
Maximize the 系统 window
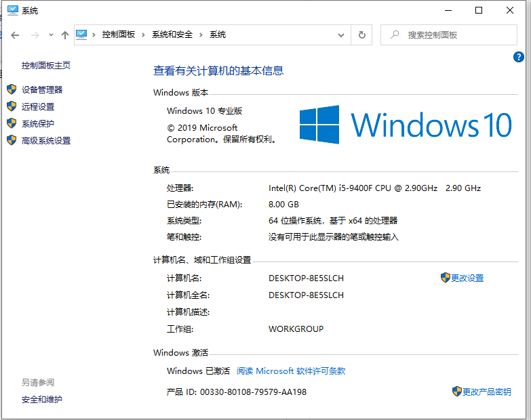click(x=479, y=10)
